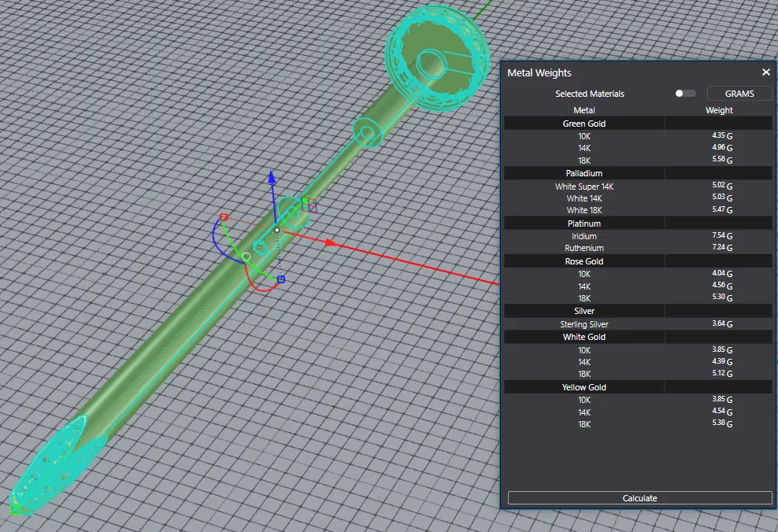Screen dimensions: 778x532
Task: Click the Weight column header
Action: (719, 110)
